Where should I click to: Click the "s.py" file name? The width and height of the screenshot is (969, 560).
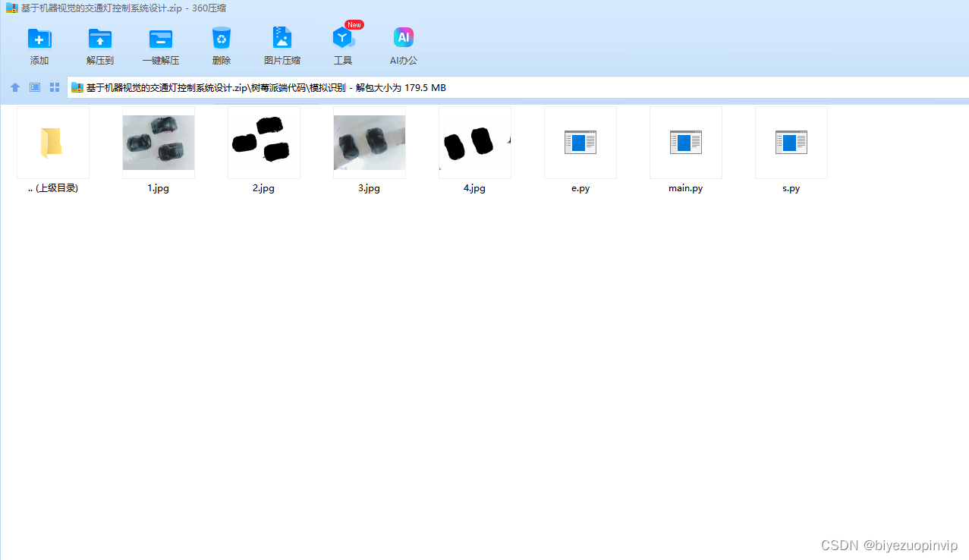(791, 188)
